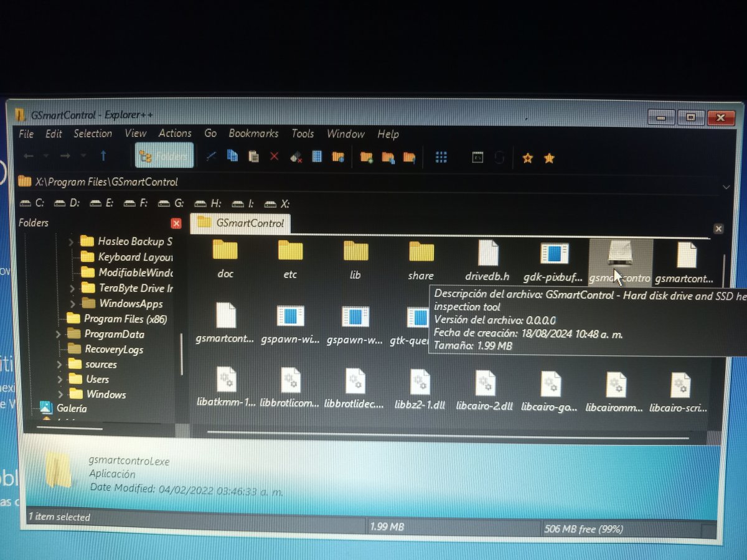Select the GSmartControl tab

pyautogui.click(x=240, y=223)
